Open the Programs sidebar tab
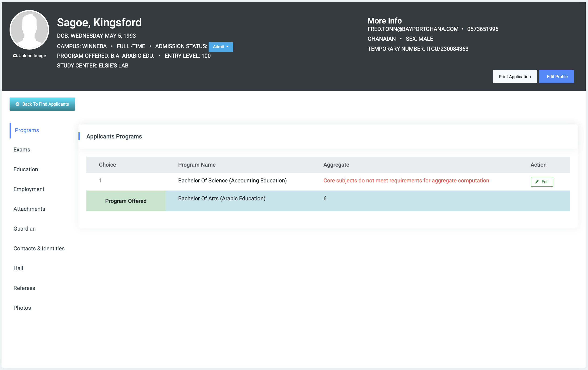 27,130
